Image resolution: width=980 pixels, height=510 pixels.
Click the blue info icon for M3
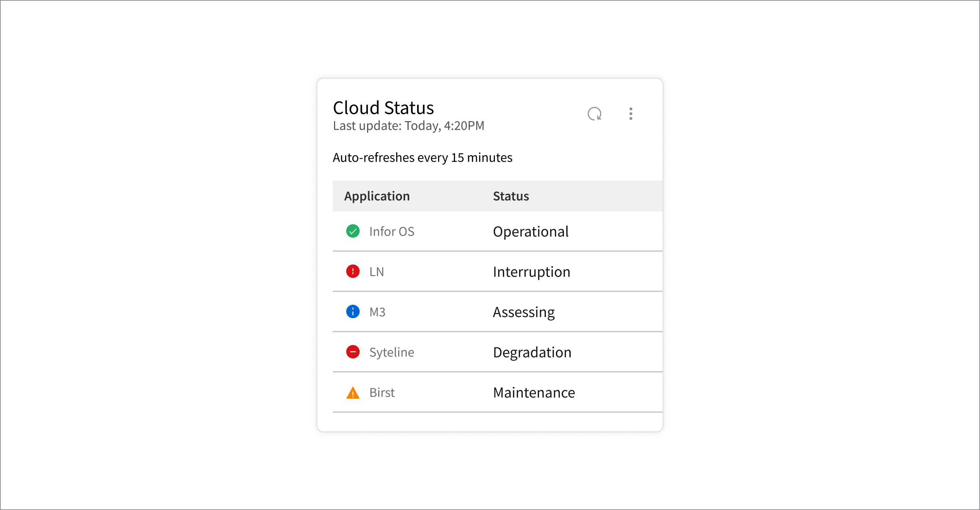coord(353,312)
